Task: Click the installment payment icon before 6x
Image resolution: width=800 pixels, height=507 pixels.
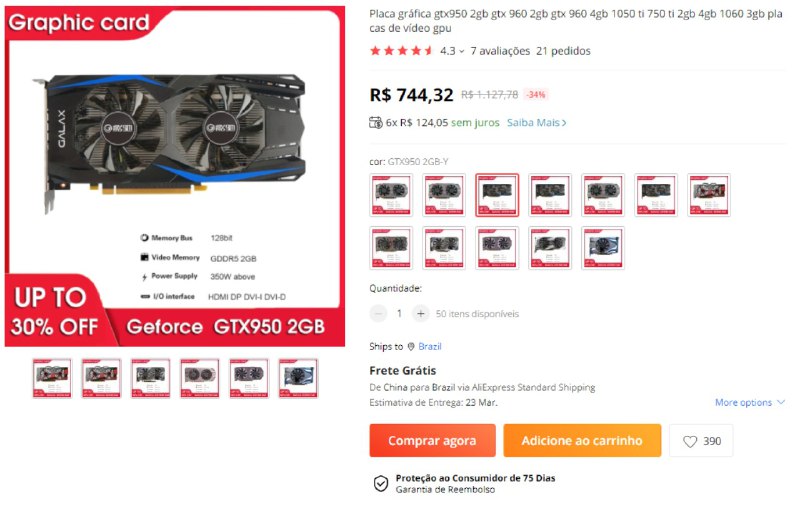Action: click(x=376, y=122)
